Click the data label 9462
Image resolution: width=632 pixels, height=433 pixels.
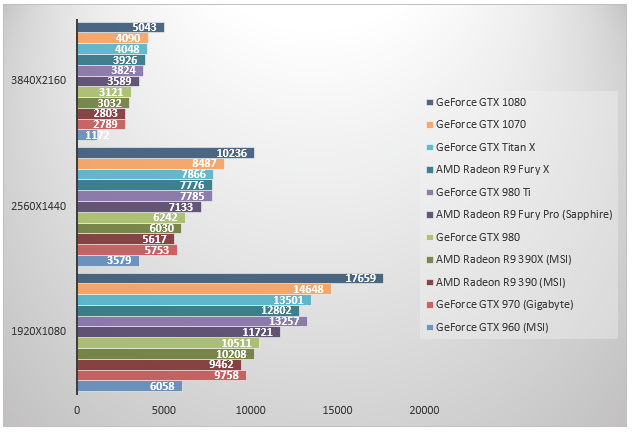(221, 364)
